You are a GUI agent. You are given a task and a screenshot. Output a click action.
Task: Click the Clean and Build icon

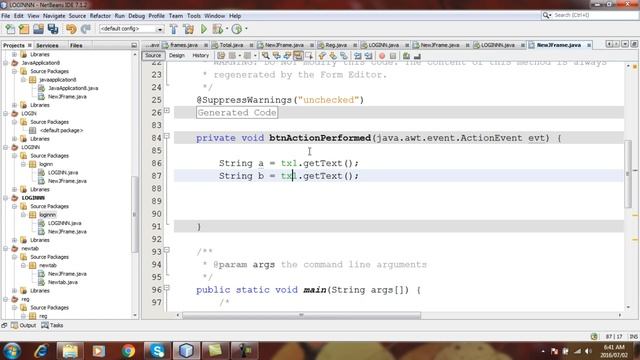188,29
